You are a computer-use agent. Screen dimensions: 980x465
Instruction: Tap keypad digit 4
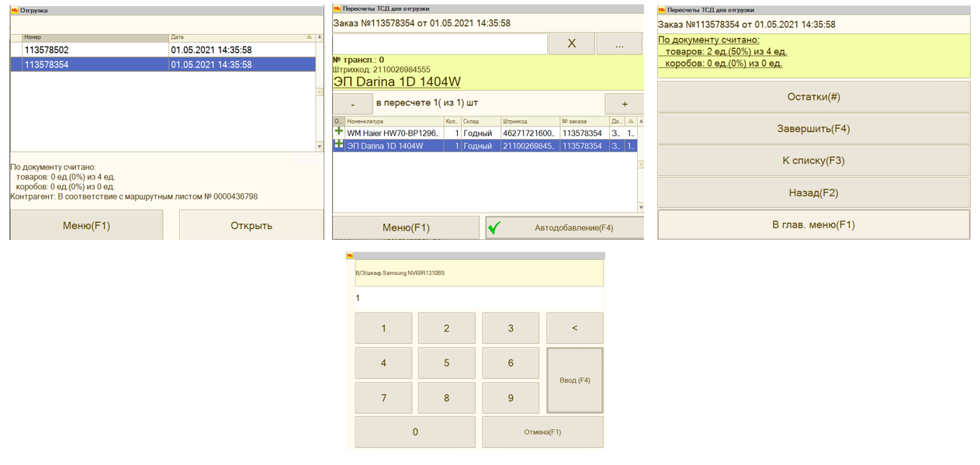click(x=383, y=363)
